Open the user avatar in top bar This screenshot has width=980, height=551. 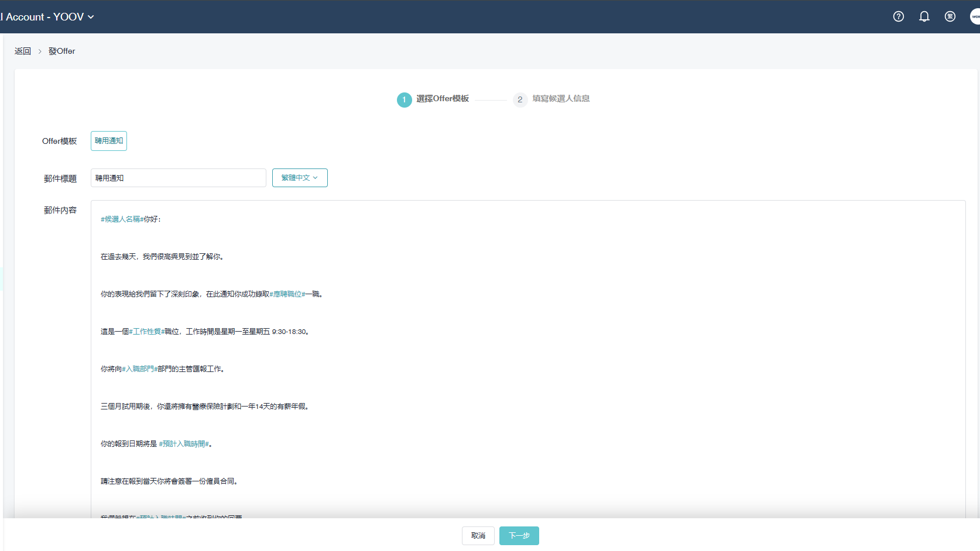[x=975, y=16]
